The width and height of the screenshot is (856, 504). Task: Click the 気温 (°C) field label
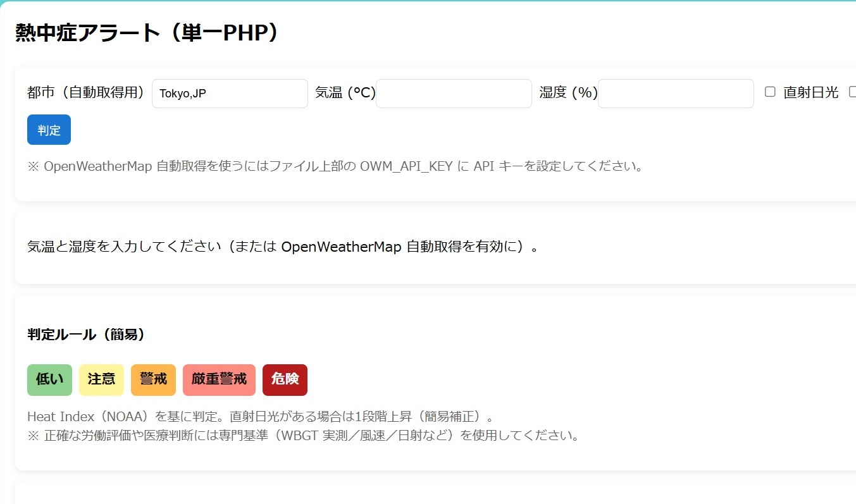coord(345,93)
